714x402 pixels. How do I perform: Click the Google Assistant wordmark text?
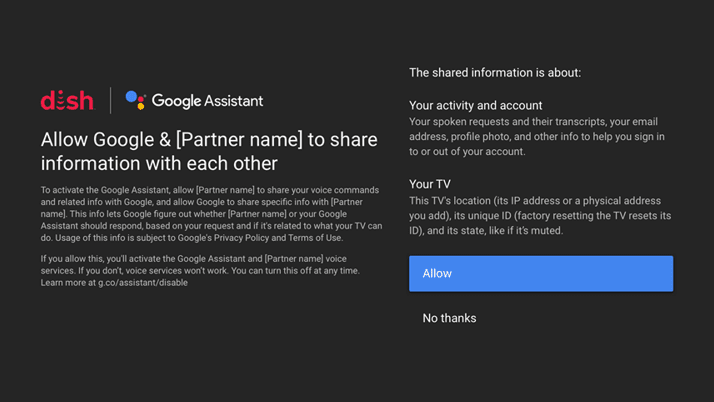(207, 101)
